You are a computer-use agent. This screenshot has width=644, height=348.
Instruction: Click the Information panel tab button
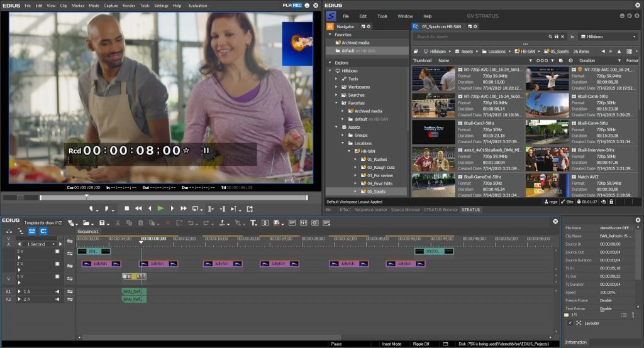pyautogui.click(x=576, y=342)
